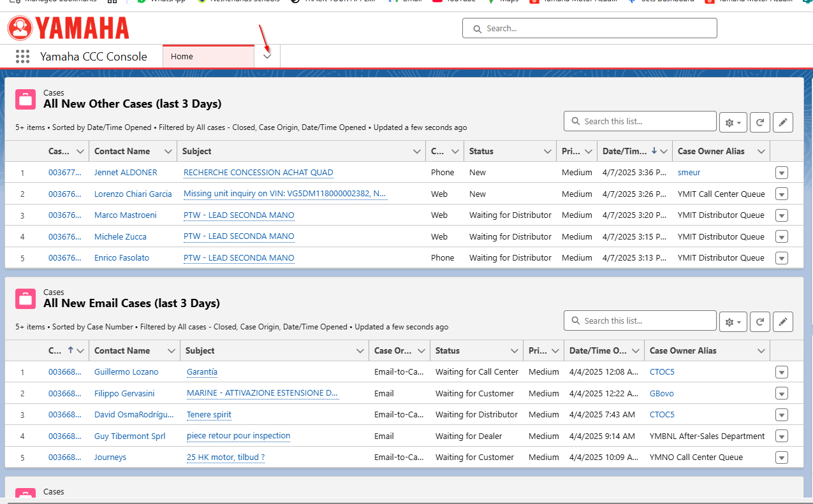
Task: Open case owner GBovo
Action: [662, 393]
